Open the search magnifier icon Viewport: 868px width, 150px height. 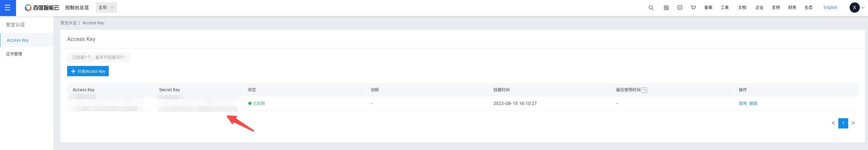651,8
